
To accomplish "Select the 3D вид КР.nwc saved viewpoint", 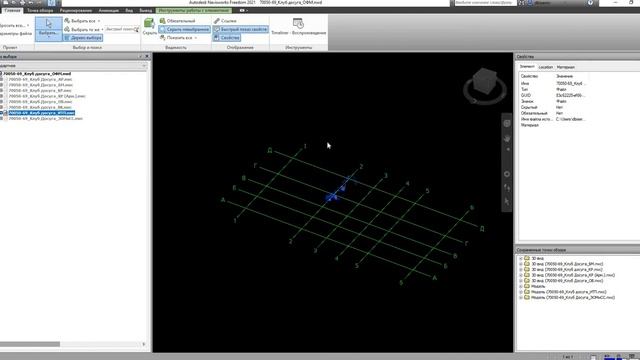I will (567, 269).
